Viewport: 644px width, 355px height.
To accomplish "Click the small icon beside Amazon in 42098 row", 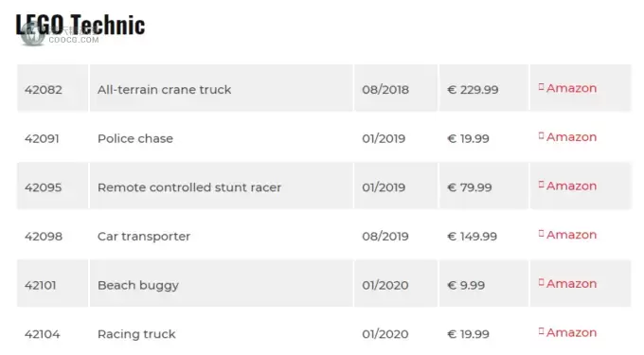I will coord(542,233).
